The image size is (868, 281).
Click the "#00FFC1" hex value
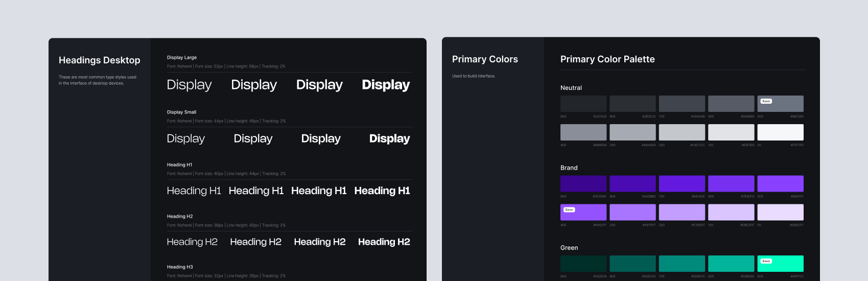click(797, 276)
